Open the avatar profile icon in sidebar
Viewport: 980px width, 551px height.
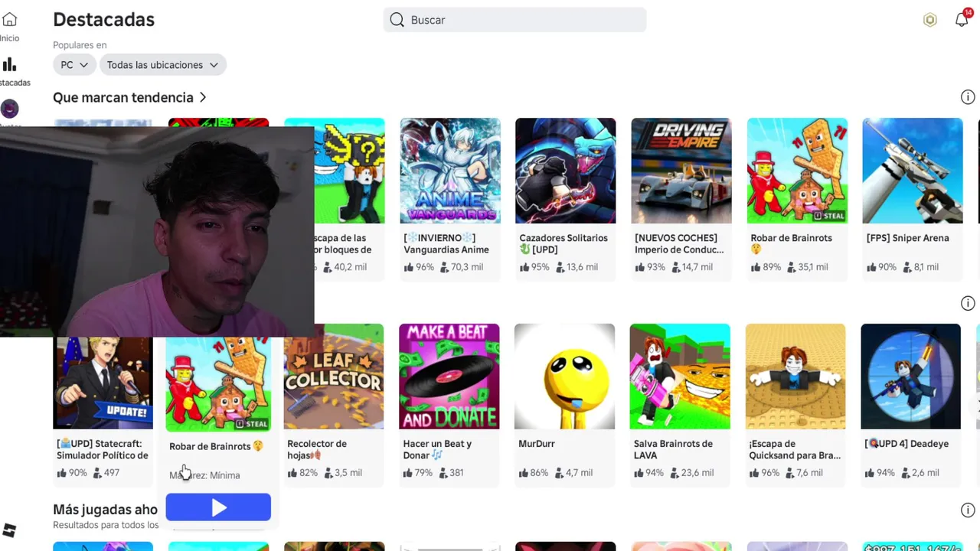9,109
